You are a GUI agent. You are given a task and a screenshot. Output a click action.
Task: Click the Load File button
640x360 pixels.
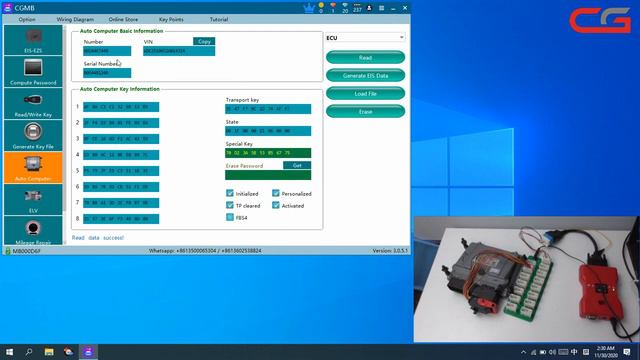(x=365, y=93)
